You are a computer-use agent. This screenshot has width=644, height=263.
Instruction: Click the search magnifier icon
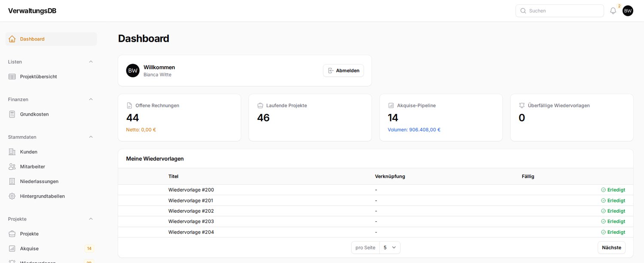click(x=523, y=11)
